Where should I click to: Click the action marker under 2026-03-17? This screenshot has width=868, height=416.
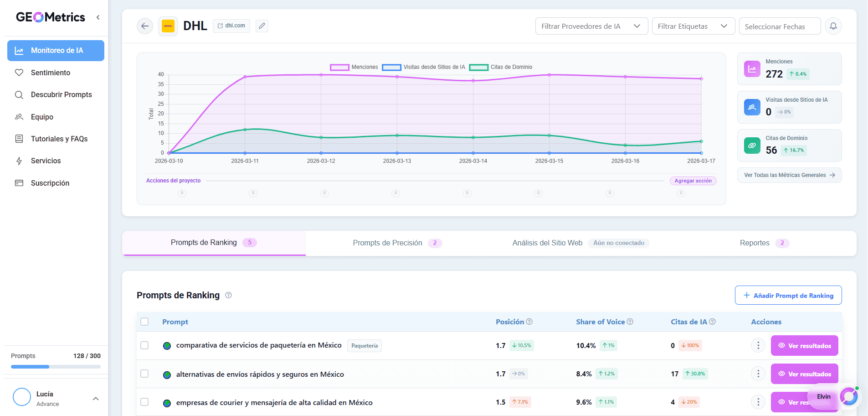point(681,193)
